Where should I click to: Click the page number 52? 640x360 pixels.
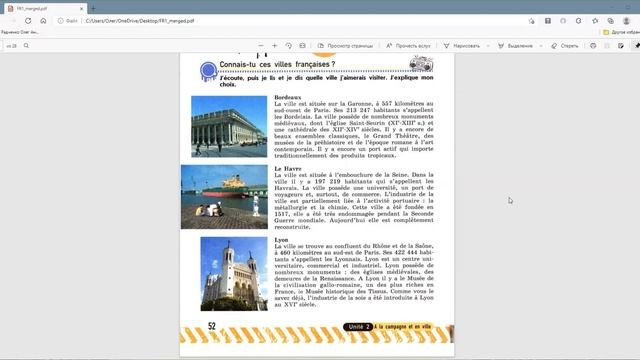coord(211,326)
